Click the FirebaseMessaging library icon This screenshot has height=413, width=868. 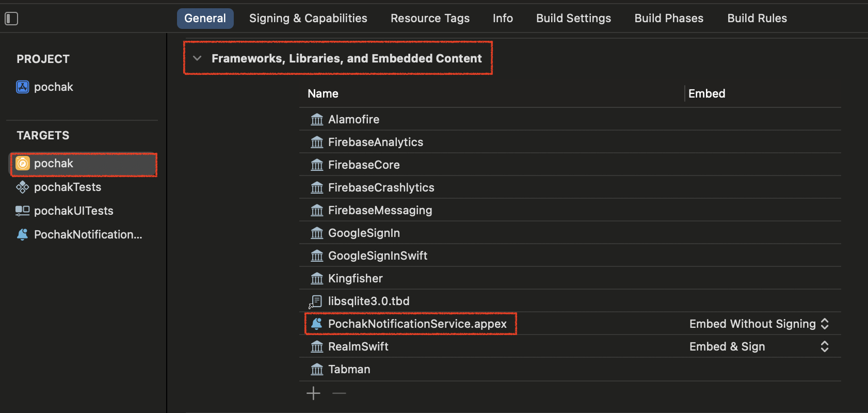317,210
